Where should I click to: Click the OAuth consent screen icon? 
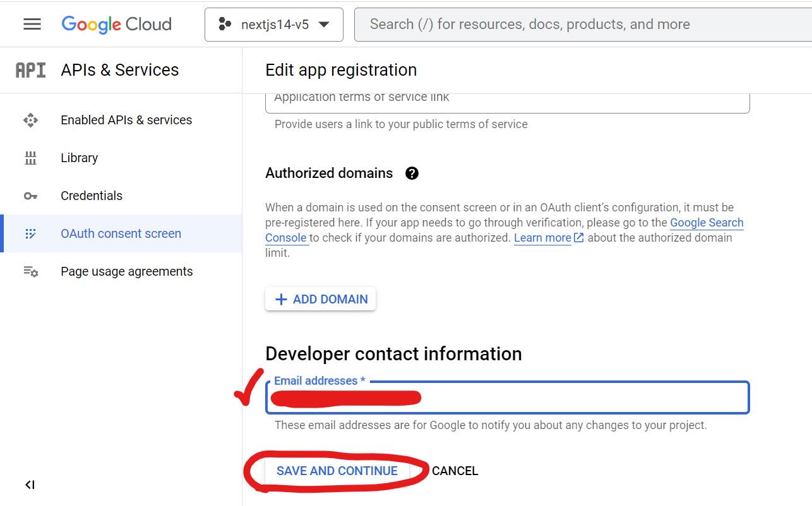pos(30,233)
